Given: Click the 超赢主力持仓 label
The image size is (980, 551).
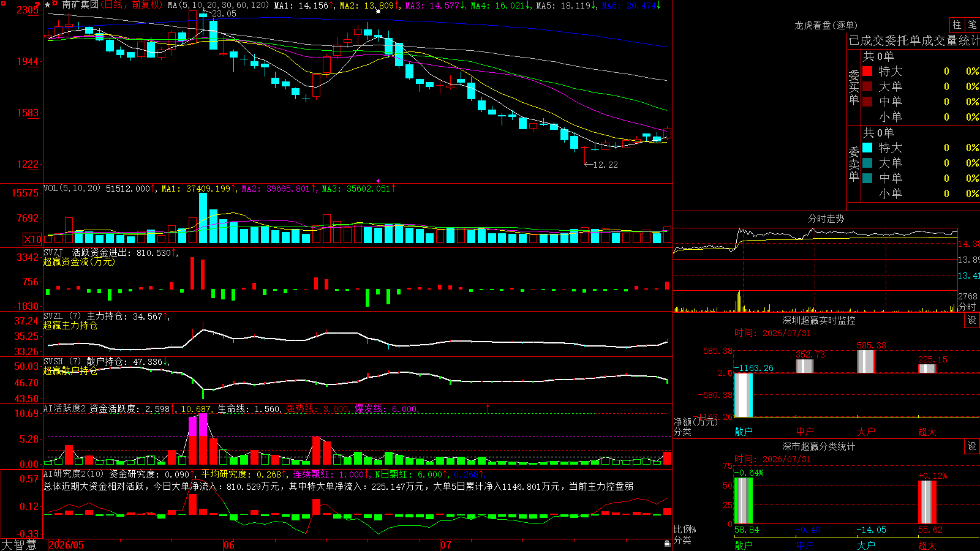Looking at the screenshot, I should tap(70, 325).
